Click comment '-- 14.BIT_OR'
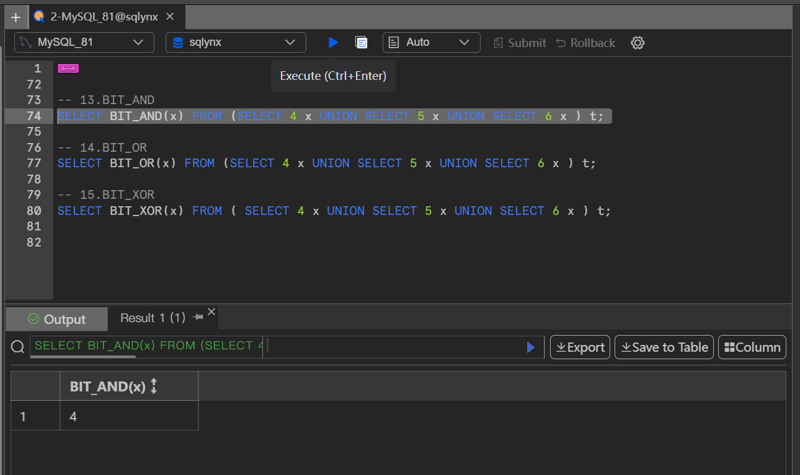800x475 pixels. click(102, 147)
